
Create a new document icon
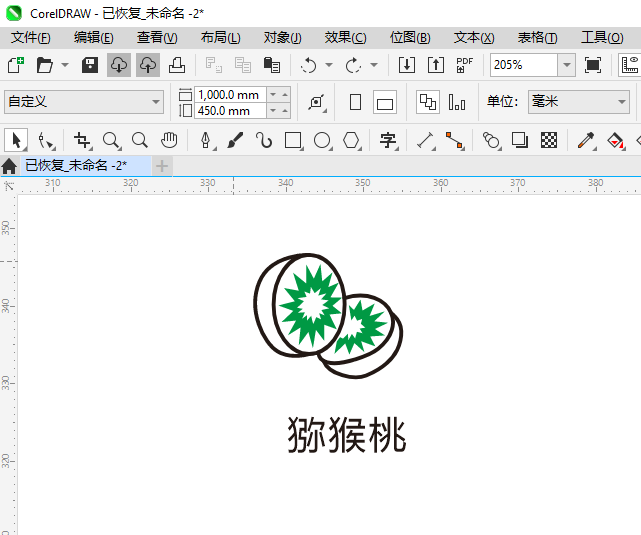click(16, 65)
